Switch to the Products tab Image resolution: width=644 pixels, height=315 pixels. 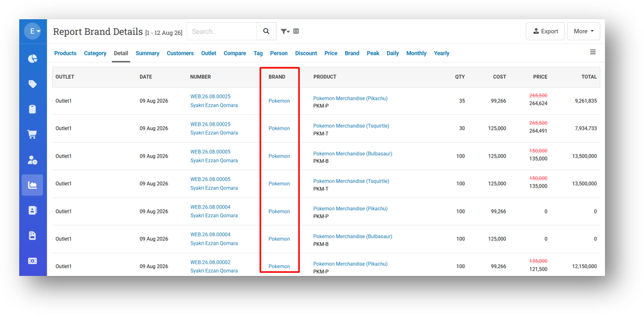(65, 53)
